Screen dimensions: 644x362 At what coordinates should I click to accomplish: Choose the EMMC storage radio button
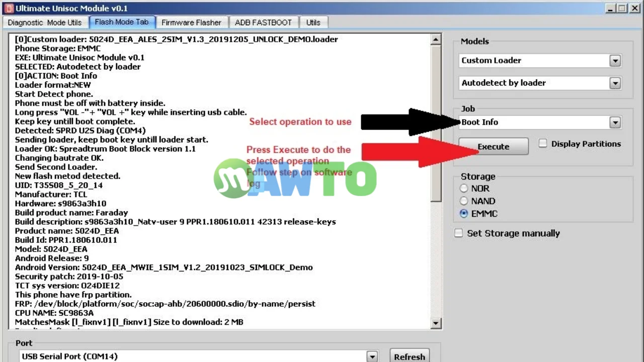pos(464,214)
